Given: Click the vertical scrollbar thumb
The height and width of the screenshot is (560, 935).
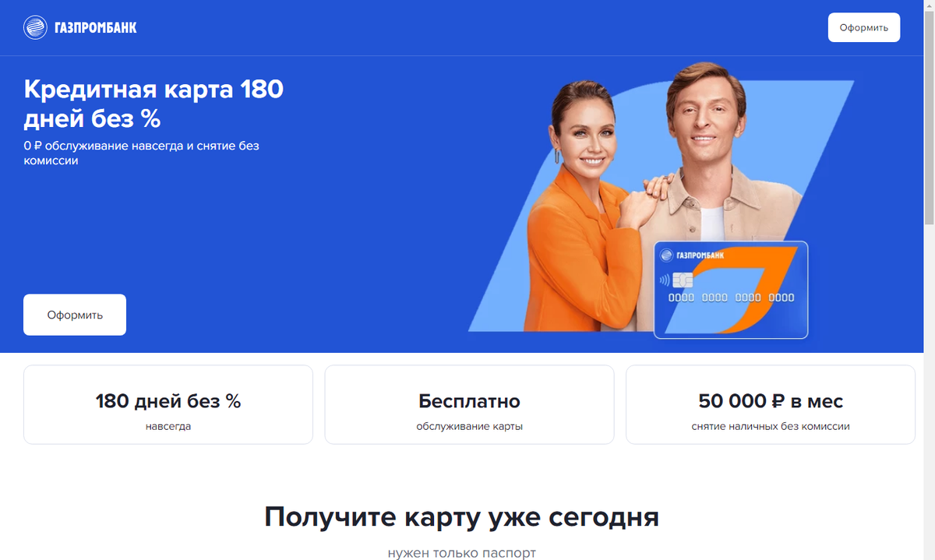Looking at the screenshot, I should 928,117.
